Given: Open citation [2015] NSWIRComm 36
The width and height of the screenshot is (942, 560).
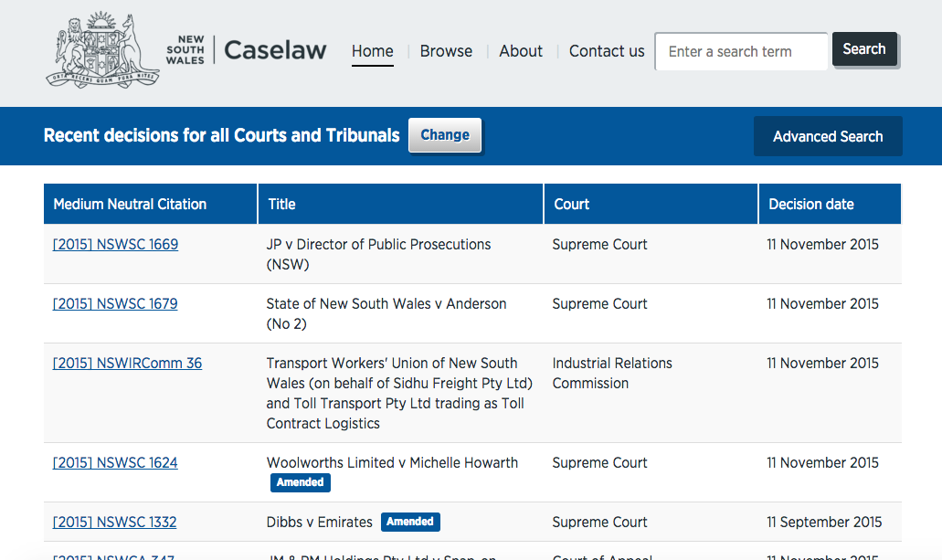Looking at the screenshot, I should pos(127,364).
